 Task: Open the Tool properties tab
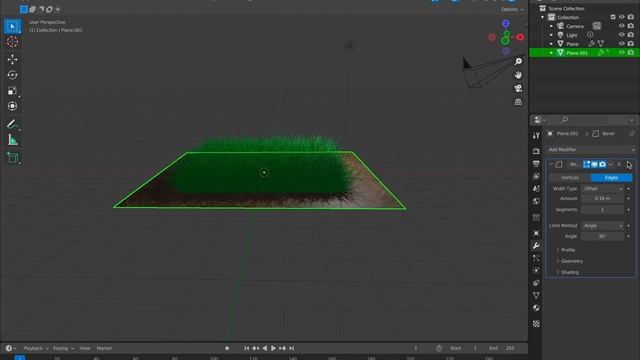536,135
